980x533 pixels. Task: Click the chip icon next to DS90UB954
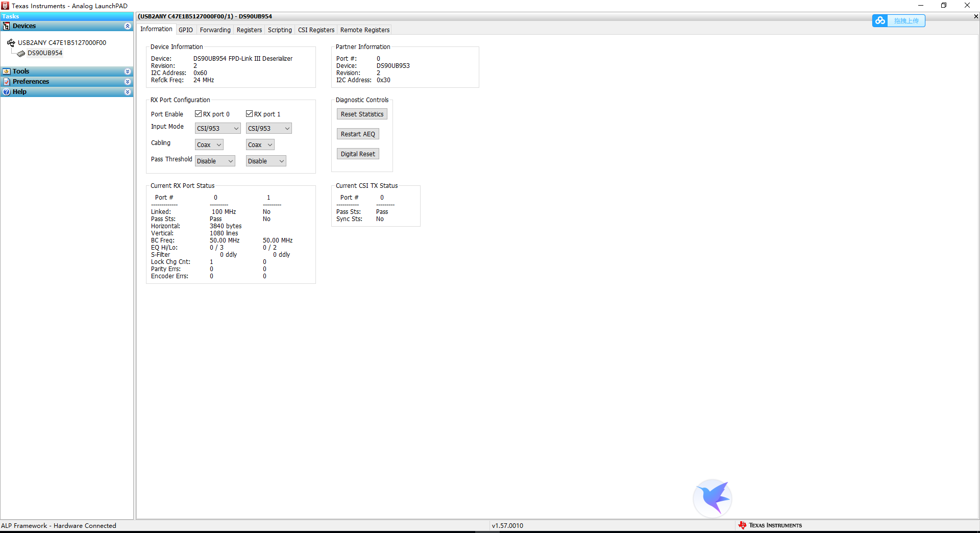(x=20, y=53)
